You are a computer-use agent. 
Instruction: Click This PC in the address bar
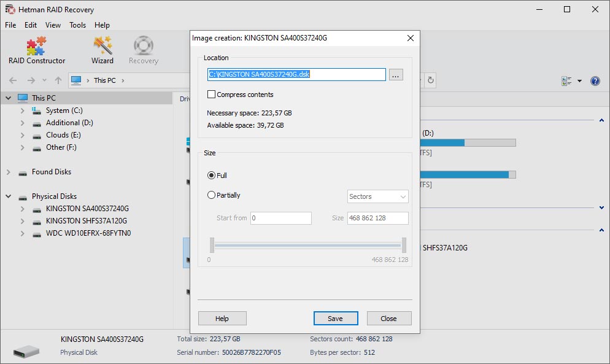105,80
